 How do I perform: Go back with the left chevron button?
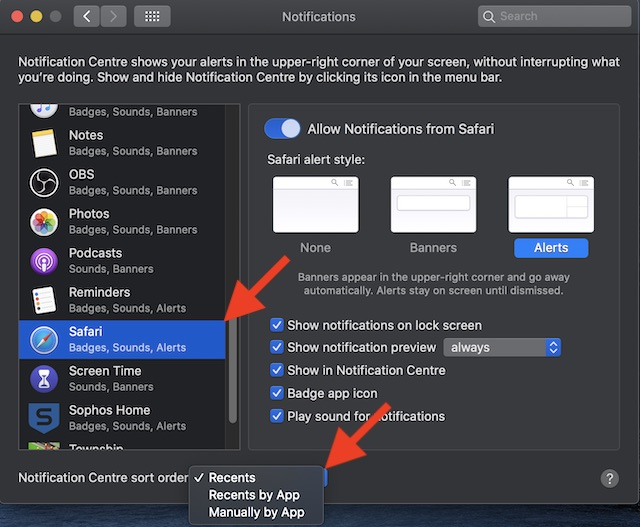pyautogui.click(x=87, y=16)
